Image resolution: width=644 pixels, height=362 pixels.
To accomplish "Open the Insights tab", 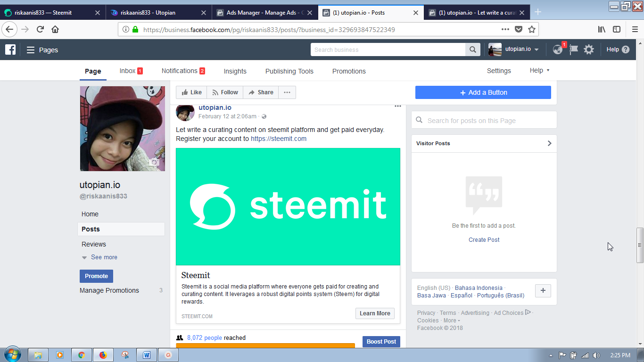I will tap(235, 71).
